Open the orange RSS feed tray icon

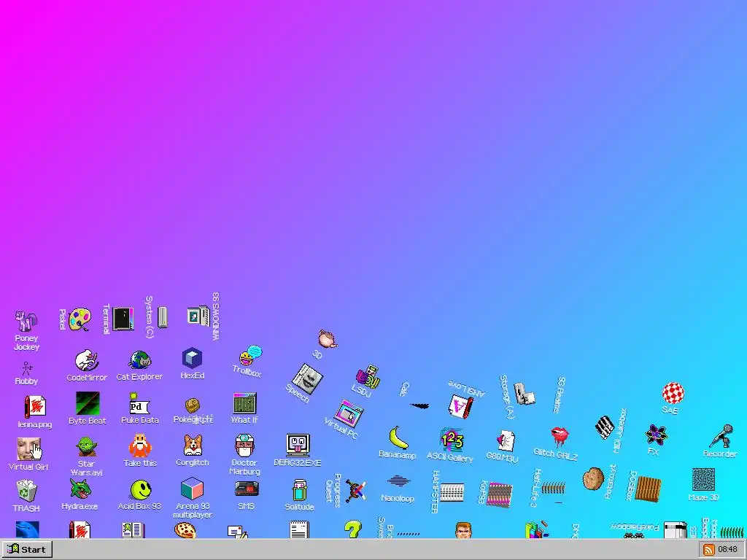tap(709, 550)
